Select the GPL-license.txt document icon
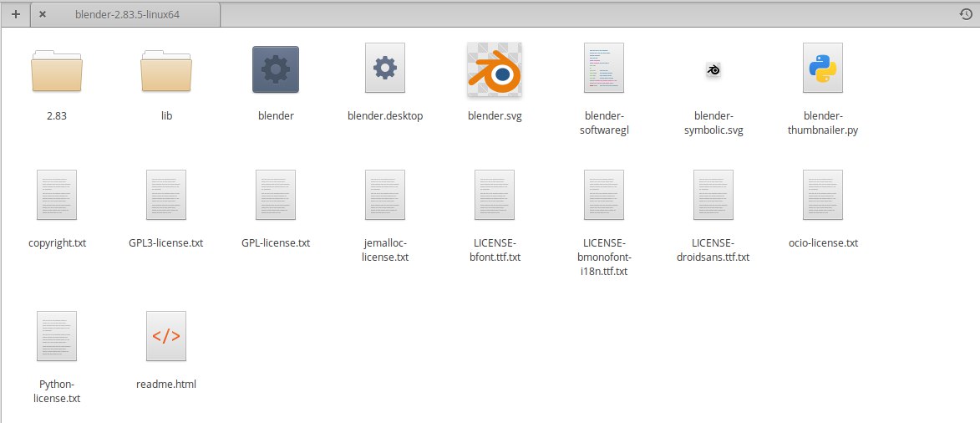The width and height of the screenshot is (980, 423). [276, 195]
